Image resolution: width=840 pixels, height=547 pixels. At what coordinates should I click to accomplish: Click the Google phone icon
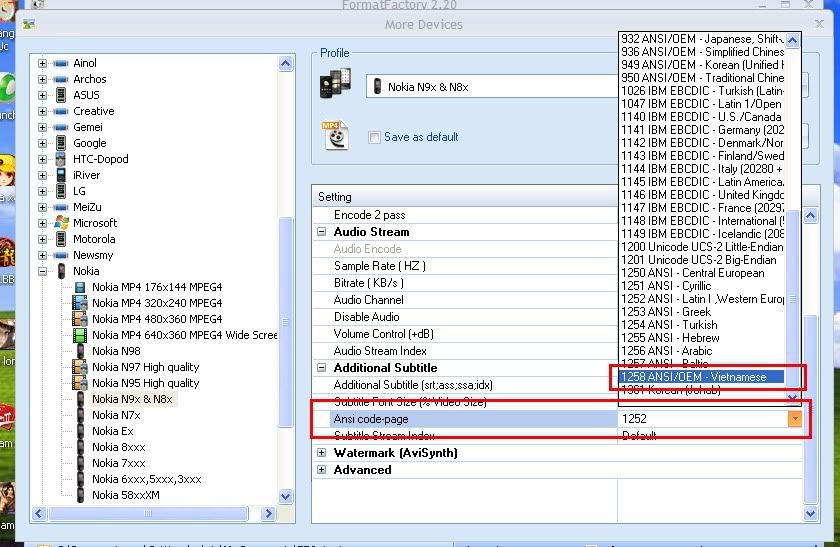(61, 143)
